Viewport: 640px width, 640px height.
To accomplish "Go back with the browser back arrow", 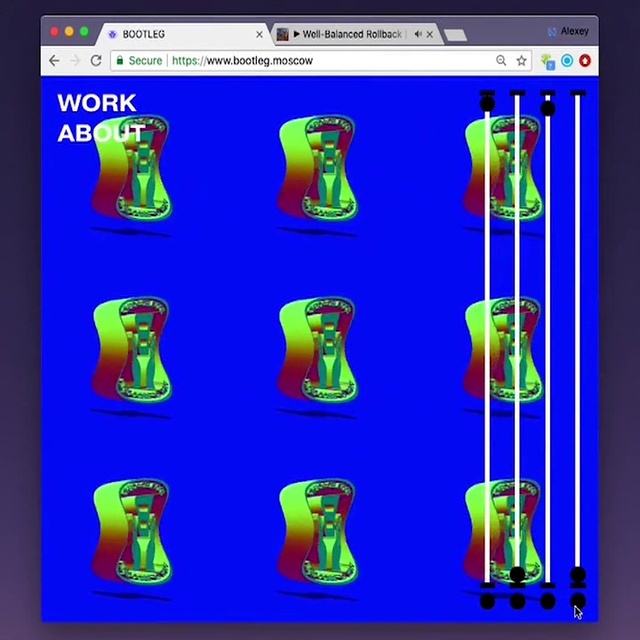I will click(54, 60).
